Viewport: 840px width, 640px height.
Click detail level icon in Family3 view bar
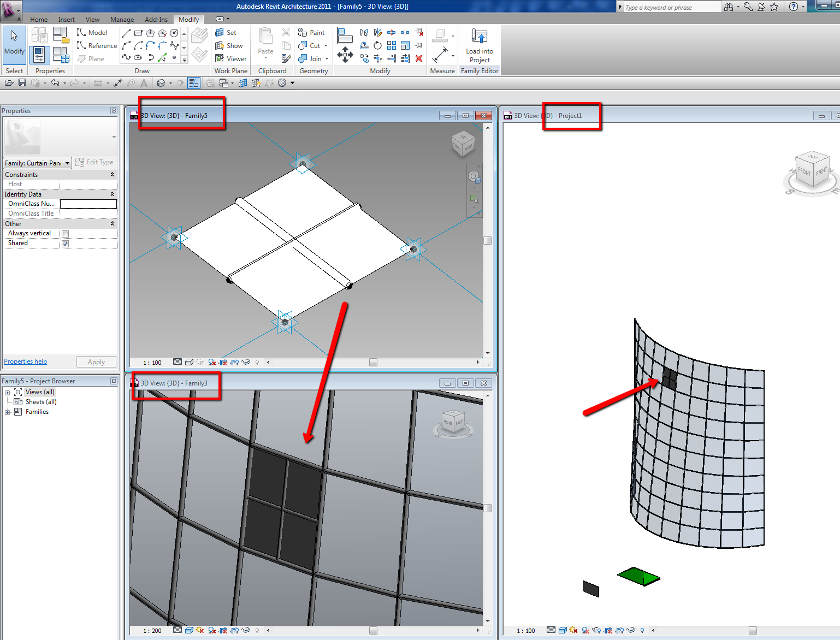177,630
